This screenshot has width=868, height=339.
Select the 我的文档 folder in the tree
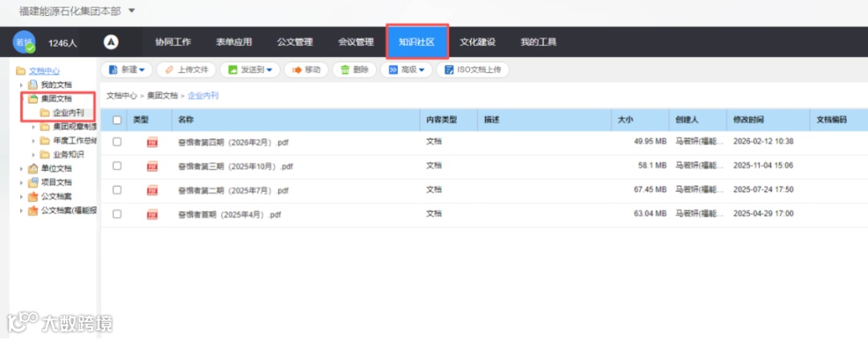pyautogui.click(x=56, y=84)
